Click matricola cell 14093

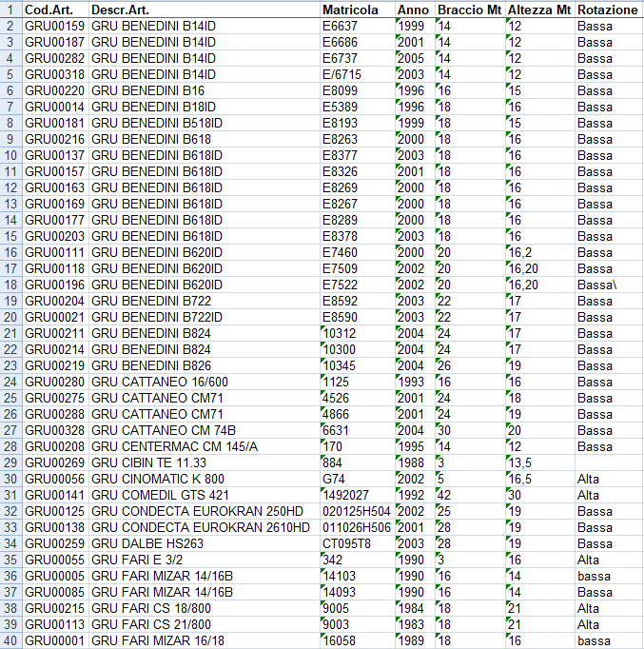(358, 592)
